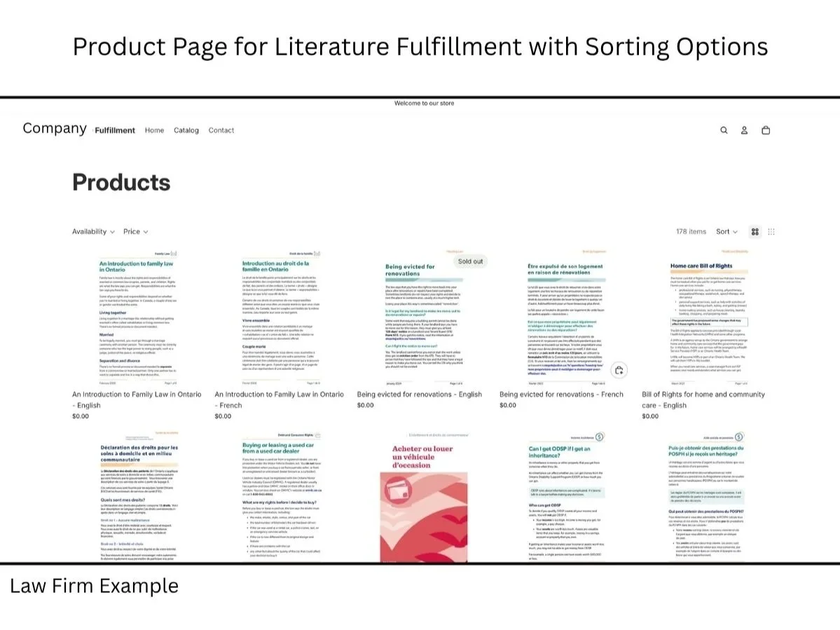Viewport: 840px width, 630px height.
Task: Click the 178 items count text
Action: 691,231
